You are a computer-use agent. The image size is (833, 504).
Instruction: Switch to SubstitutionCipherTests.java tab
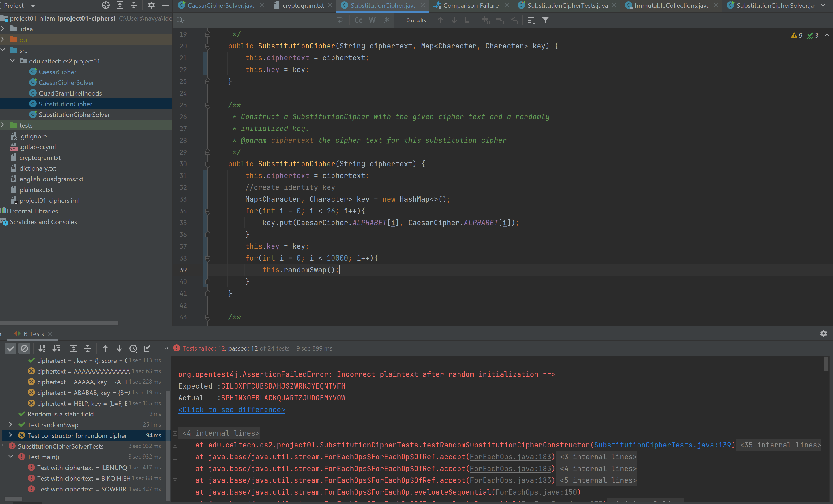[x=567, y=5]
